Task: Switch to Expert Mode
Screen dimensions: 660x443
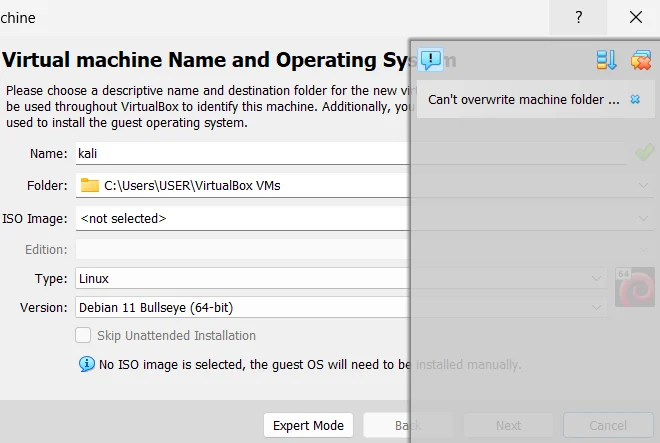Action: pyautogui.click(x=308, y=425)
